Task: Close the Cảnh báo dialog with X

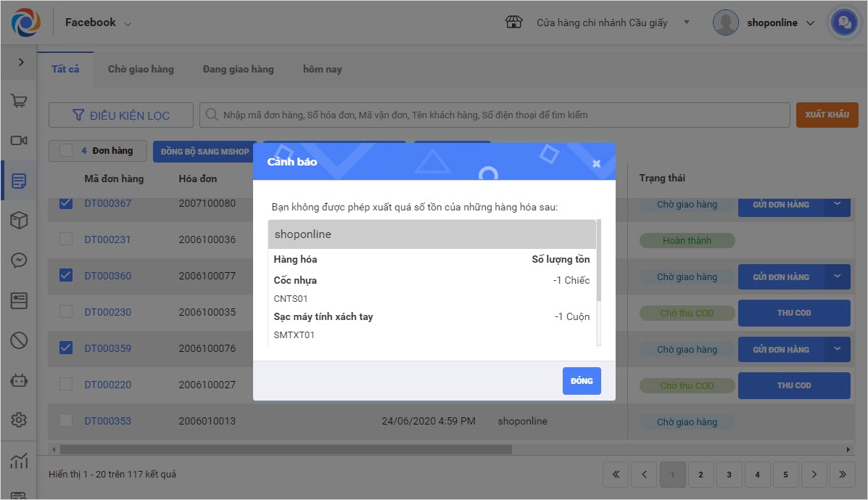Action: (597, 163)
